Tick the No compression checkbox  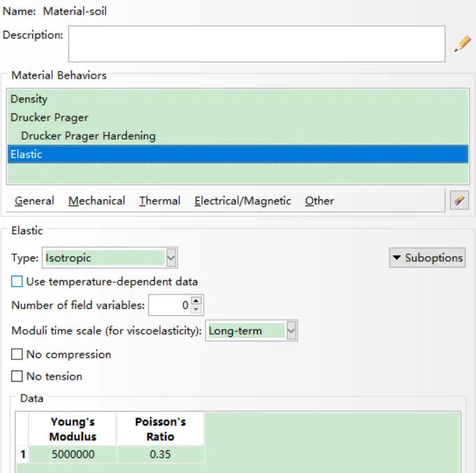point(17,354)
